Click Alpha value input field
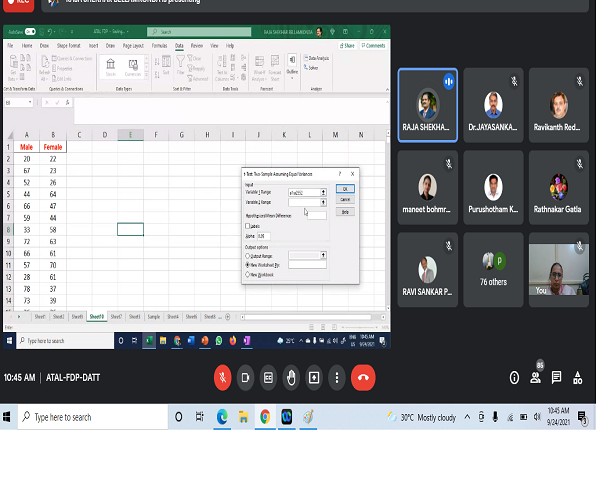The height and width of the screenshot is (500, 600). click(x=264, y=236)
